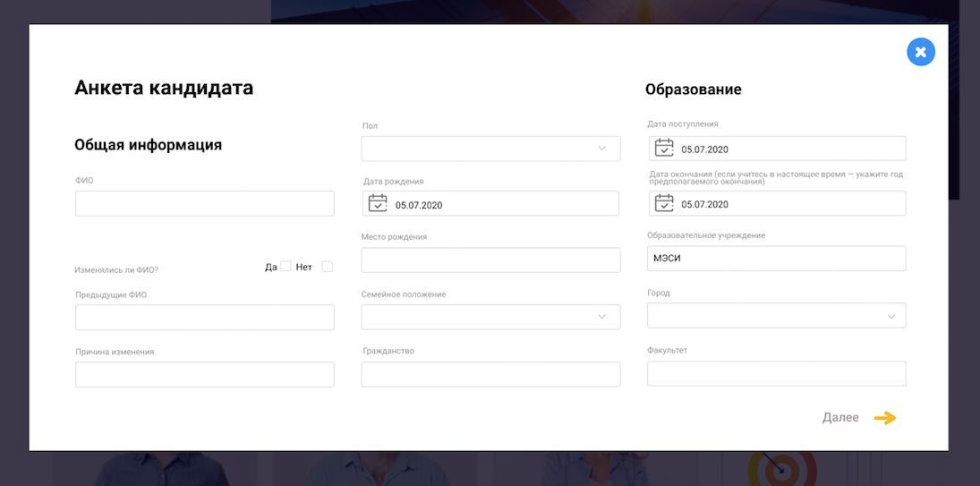Click the Предыдущие ФИО text field

point(204,318)
